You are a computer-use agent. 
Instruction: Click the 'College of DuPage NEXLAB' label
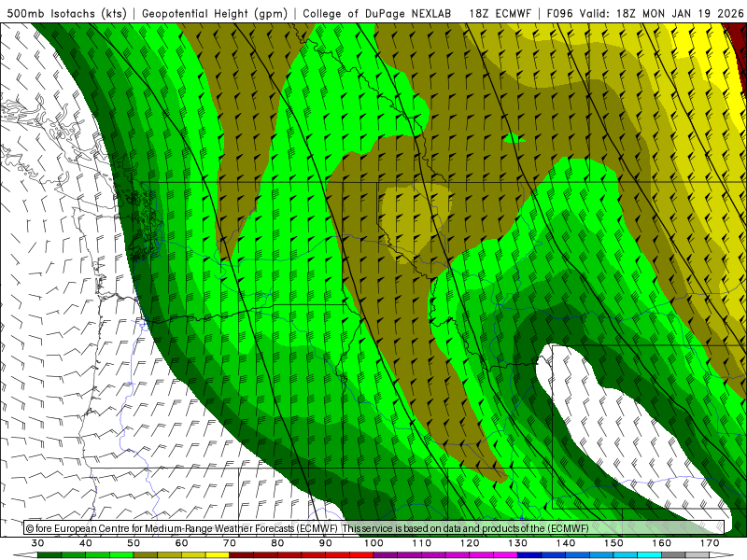tap(376, 13)
